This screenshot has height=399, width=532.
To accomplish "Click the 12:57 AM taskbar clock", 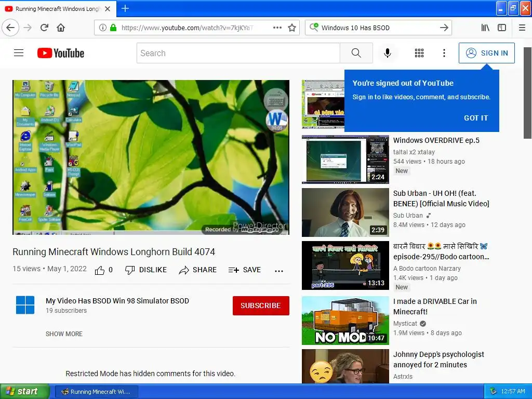I will point(513,391).
